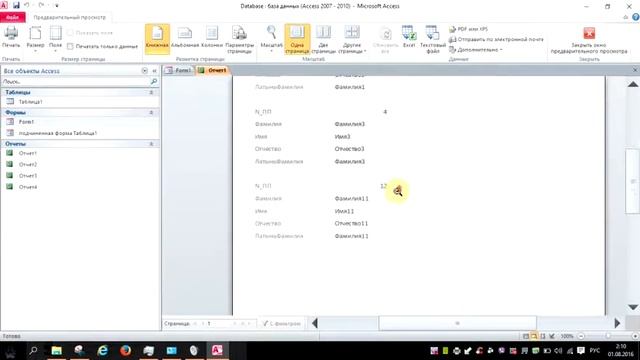This screenshot has width=640, height=360.
Task: Open navigation pane category dropdown
Action: 144,71
